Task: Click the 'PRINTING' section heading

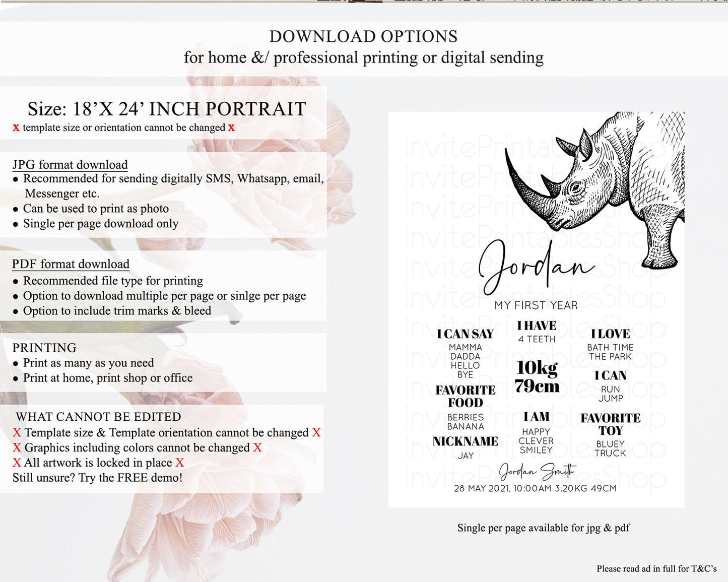Action: [44, 348]
